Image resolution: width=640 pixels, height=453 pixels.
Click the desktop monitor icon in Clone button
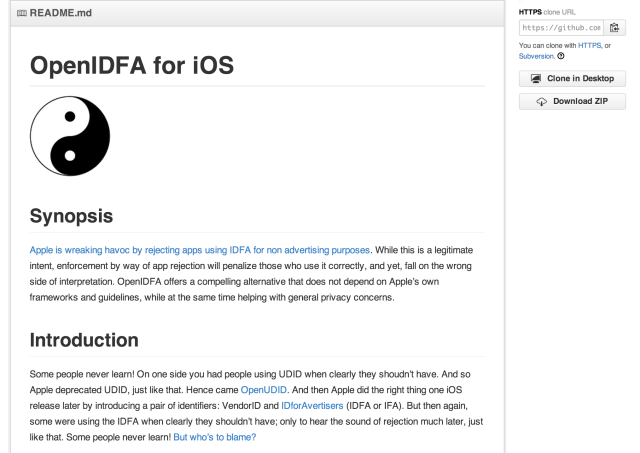(x=535, y=78)
